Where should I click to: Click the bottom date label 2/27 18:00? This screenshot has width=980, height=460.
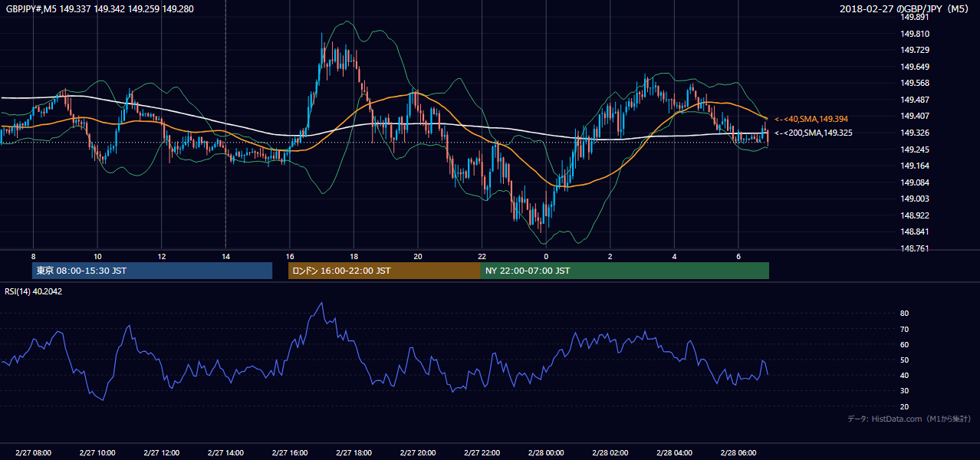(354, 453)
